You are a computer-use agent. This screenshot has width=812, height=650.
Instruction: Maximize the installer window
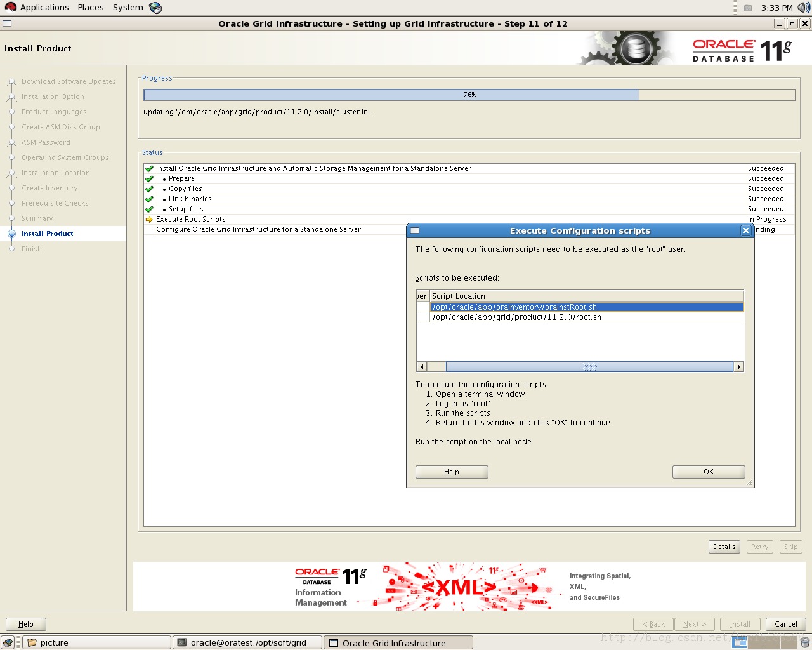[x=792, y=23]
